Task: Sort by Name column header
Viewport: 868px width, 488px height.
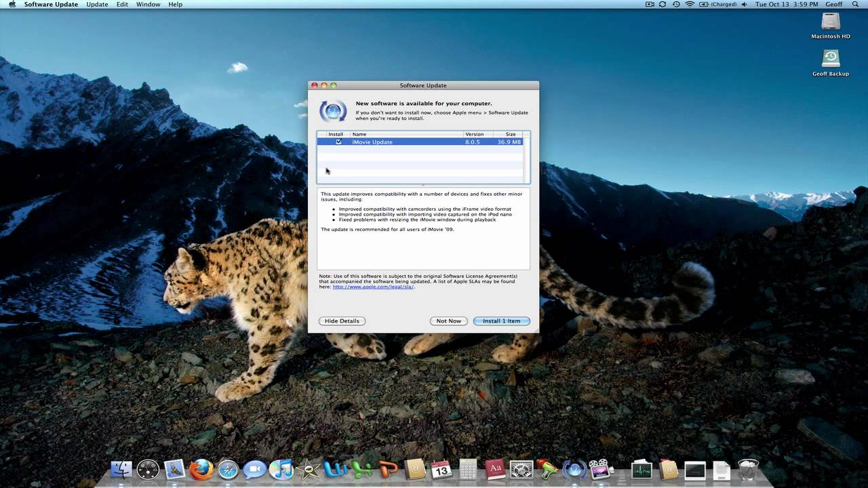Action: point(406,134)
